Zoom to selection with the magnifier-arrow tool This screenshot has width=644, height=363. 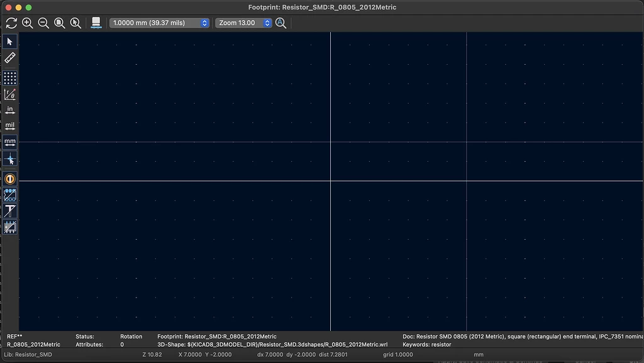pyautogui.click(x=75, y=23)
